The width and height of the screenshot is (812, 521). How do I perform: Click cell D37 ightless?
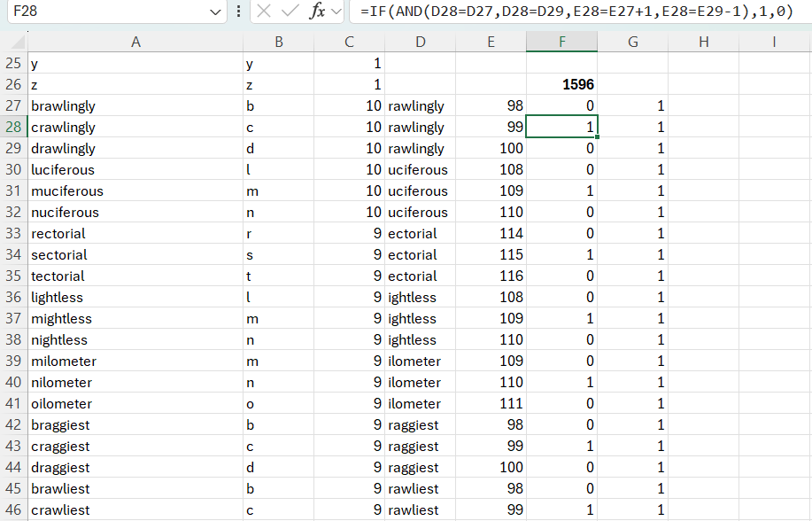[421, 318]
